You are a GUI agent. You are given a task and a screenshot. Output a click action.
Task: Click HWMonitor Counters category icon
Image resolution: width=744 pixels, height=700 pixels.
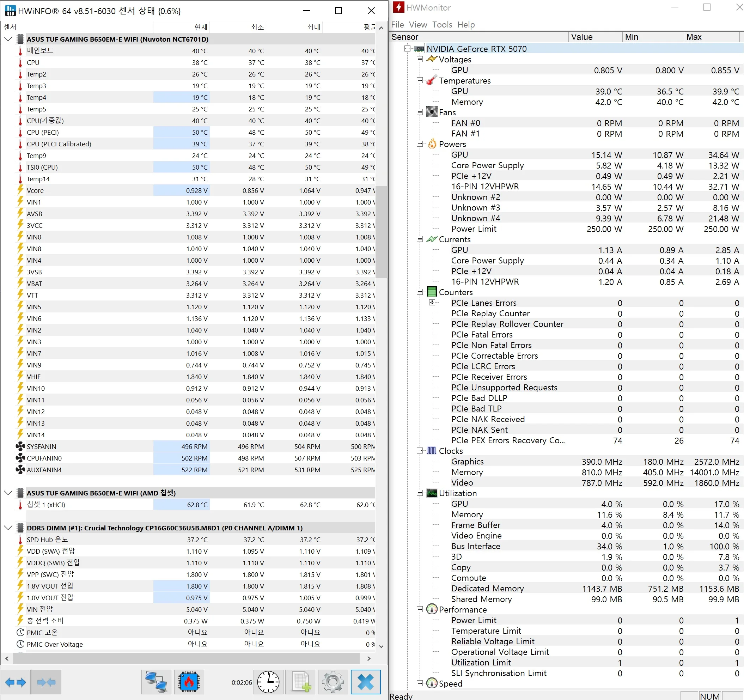432,292
